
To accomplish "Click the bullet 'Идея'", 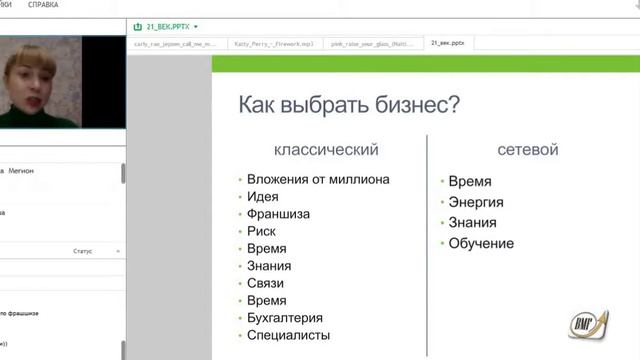I will coord(263,197).
